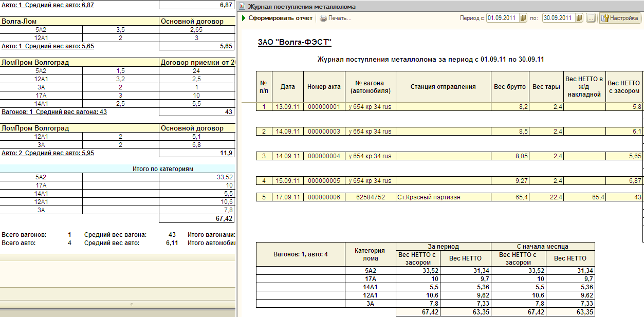Click wagon number cell 62584752
This screenshot has width=644, height=317.
coord(370,197)
